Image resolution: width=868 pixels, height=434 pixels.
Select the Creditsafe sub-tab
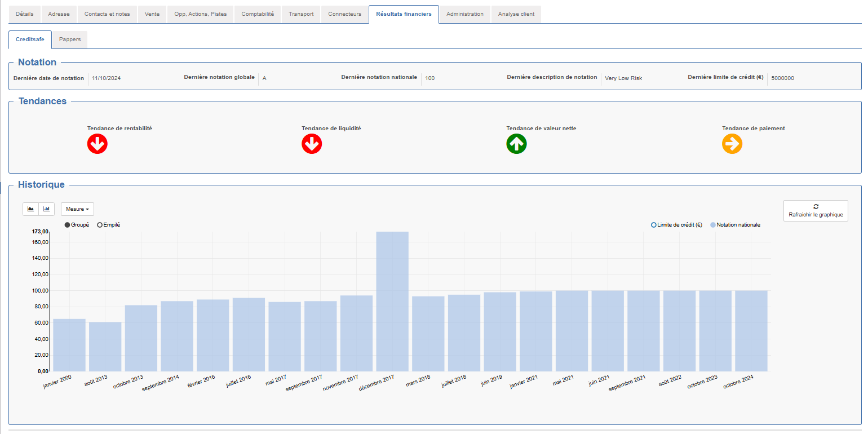(x=30, y=39)
